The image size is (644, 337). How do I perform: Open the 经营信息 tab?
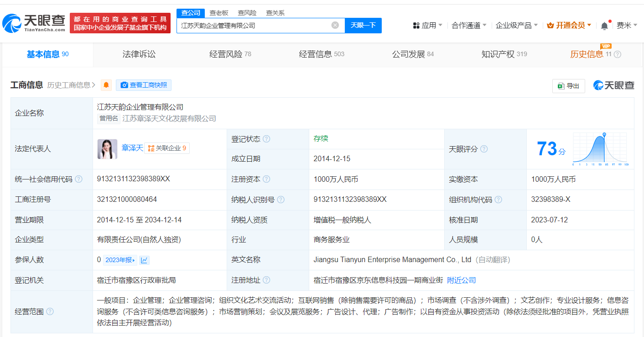tap(322, 54)
